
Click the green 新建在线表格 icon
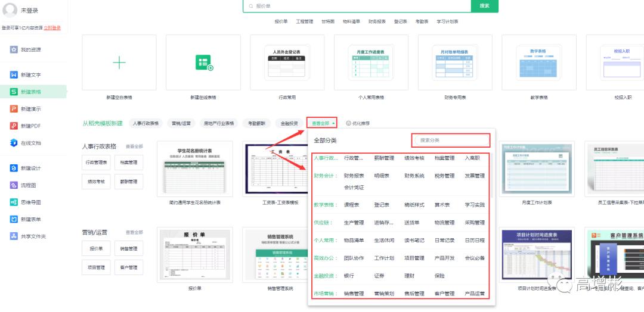(x=204, y=63)
